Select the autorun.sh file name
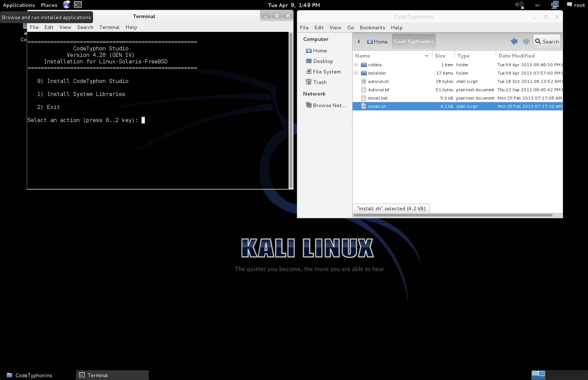The width and height of the screenshot is (588, 380). click(x=378, y=81)
